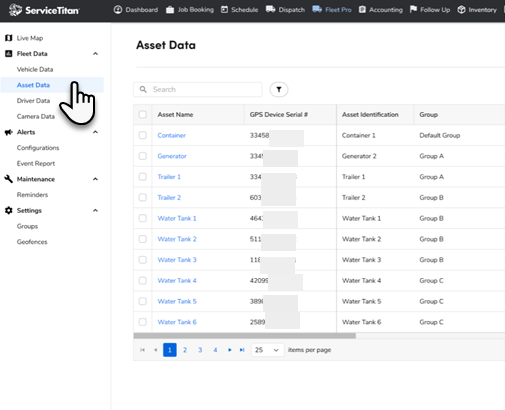Open Groups under Settings
Image resolution: width=505 pixels, height=410 pixels.
27,226
